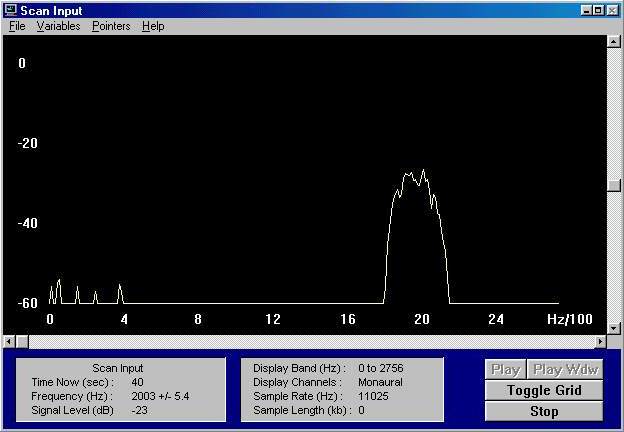
Task: Click the vertical scrollbar thumb
Action: click(x=613, y=186)
